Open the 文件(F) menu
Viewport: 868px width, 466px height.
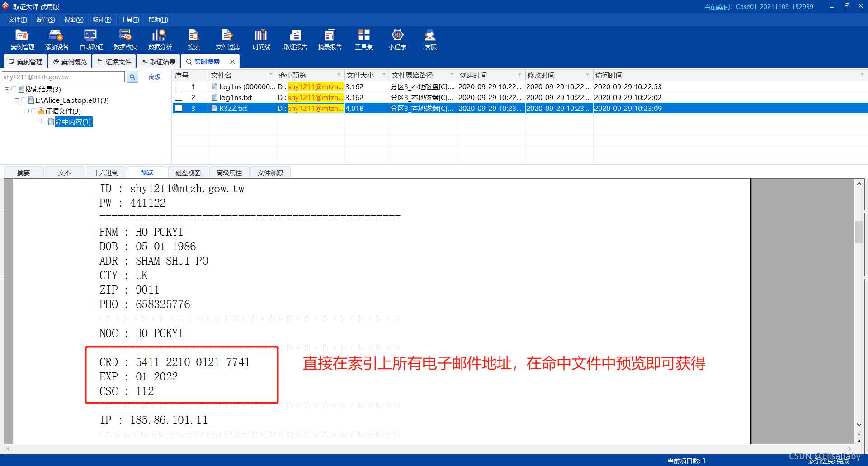click(18, 19)
